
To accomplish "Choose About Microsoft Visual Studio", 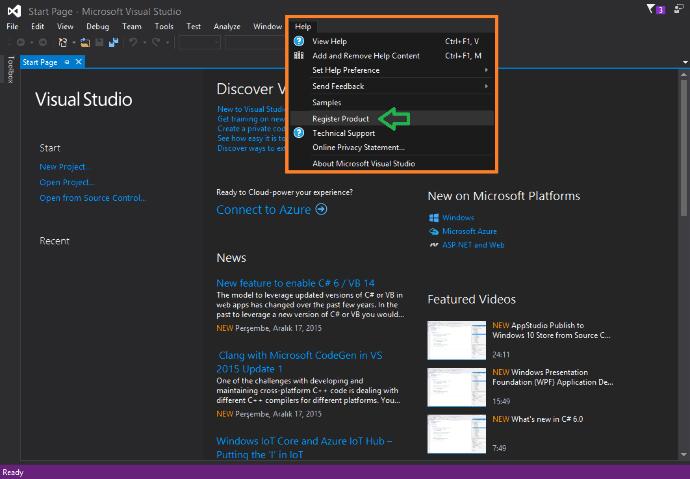I will pyautogui.click(x=392, y=163).
